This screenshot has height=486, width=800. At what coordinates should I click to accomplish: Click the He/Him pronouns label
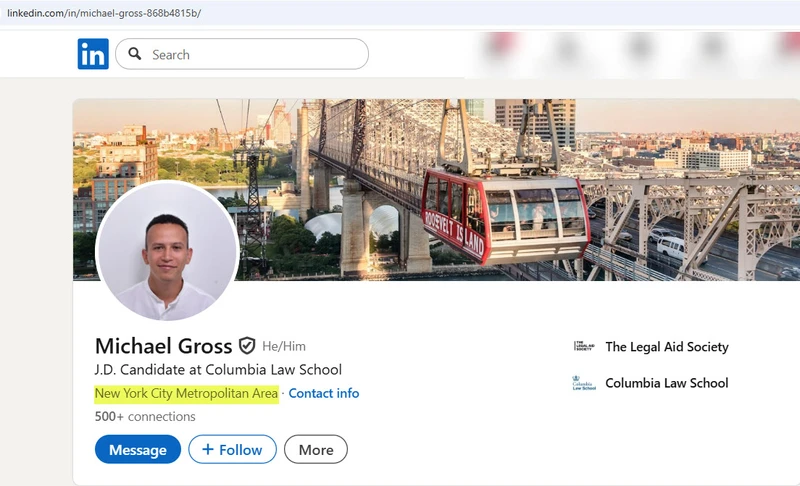[284, 347]
